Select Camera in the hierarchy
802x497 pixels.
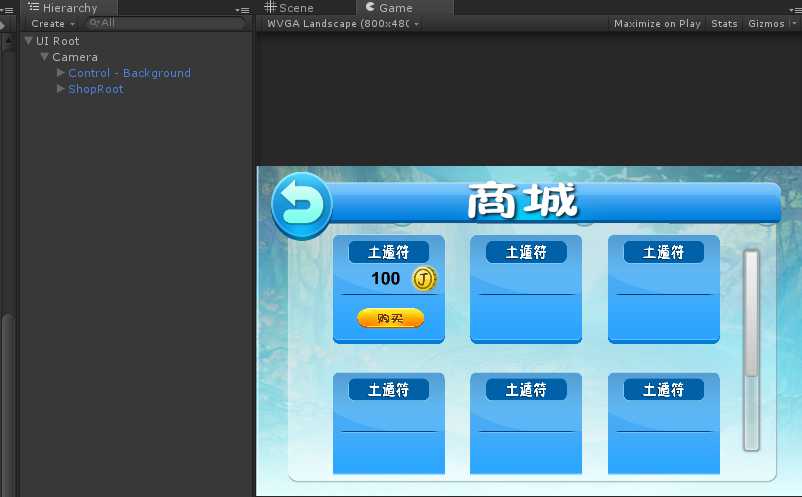coord(75,57)
